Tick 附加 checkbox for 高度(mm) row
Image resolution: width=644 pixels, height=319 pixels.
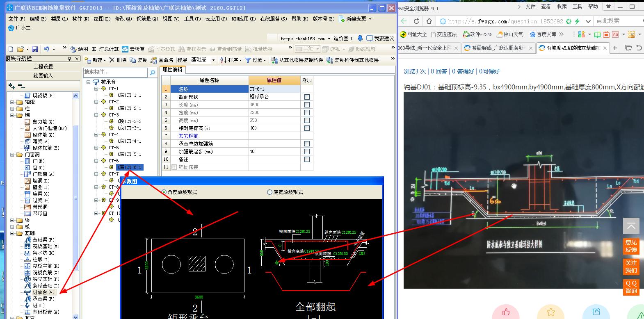(307, 121)
